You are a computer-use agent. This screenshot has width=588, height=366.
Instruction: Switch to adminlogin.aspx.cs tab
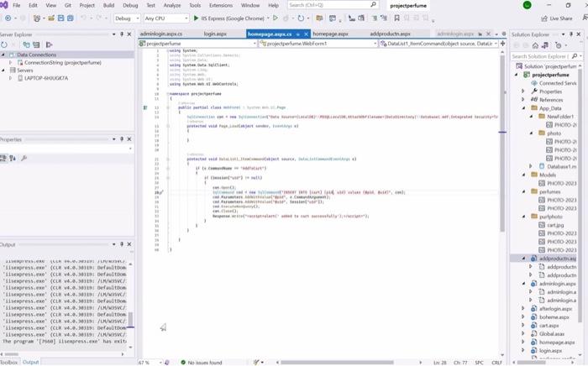(161, 34)
